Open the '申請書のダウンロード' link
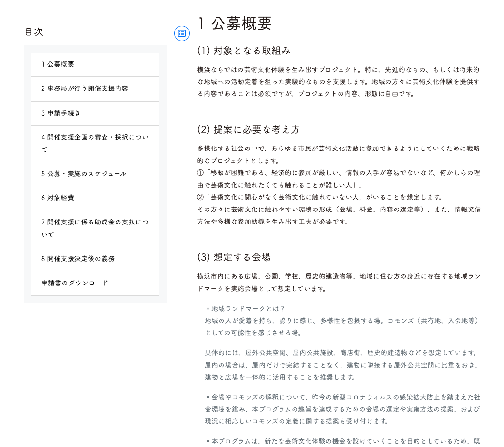This screenshot has height=447, width=504. coord(95,283)
